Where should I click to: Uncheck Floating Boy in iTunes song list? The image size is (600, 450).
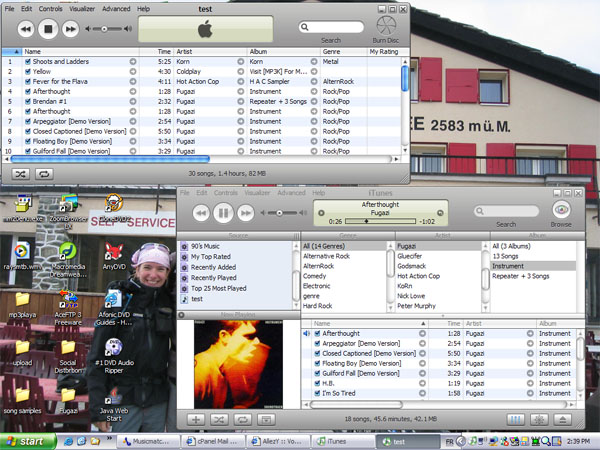click(317, 364)
